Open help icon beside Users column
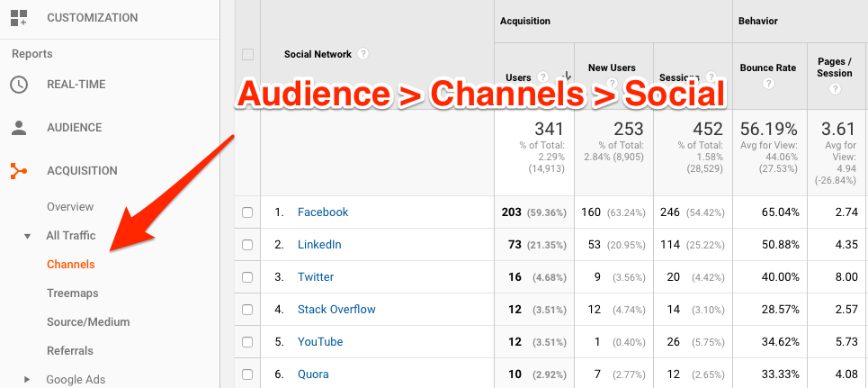 pos(543,77)
